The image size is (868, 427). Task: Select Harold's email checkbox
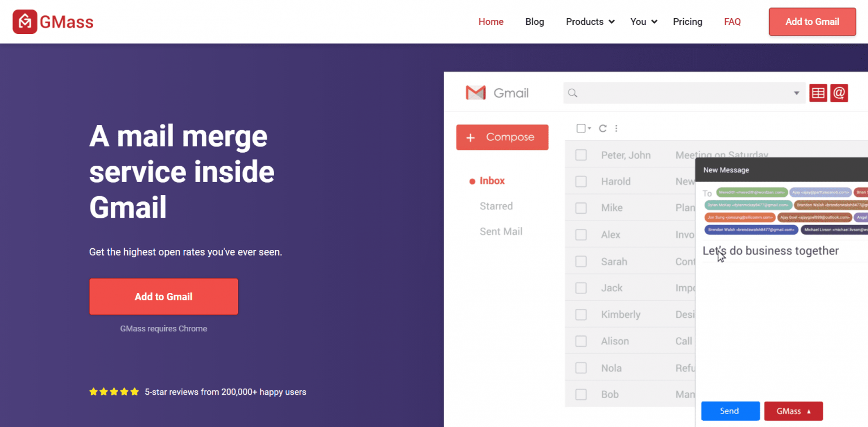580,181
